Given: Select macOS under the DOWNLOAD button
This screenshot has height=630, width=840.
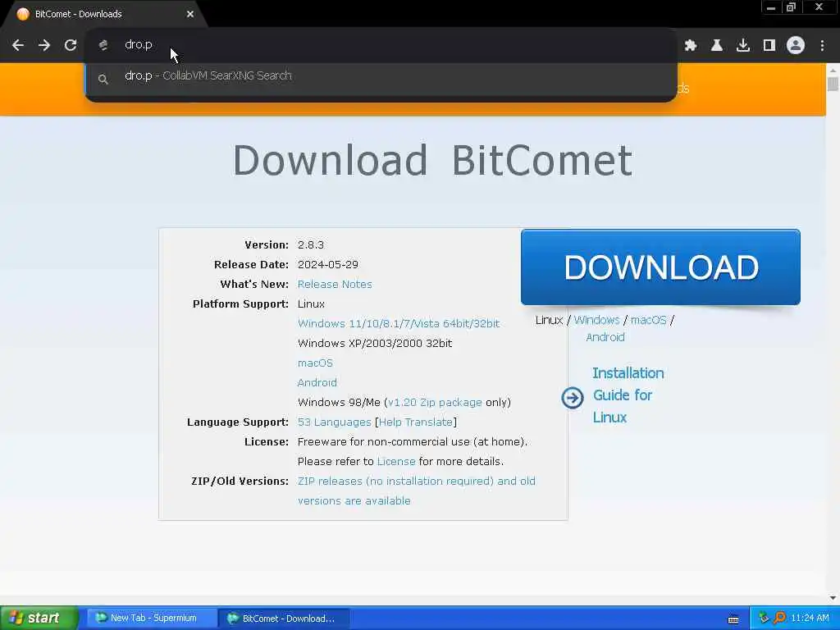Looking at the screenshot, I should (648, 321).
